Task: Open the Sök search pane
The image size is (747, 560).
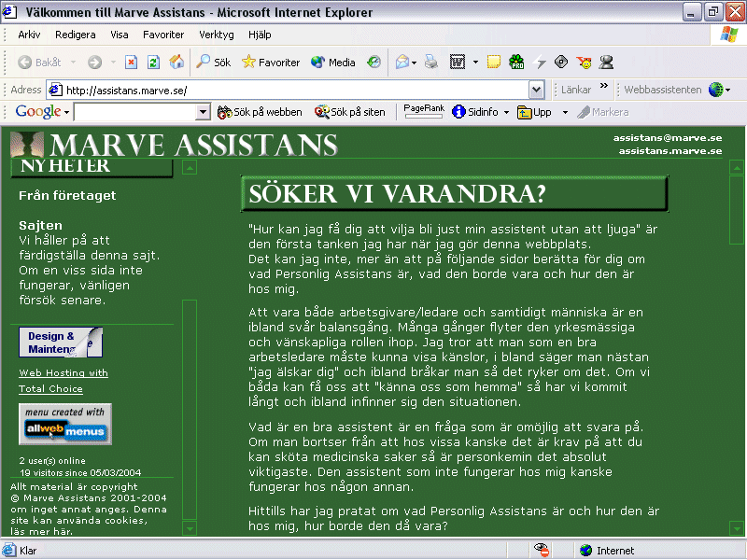Action: tap(213, 63)
